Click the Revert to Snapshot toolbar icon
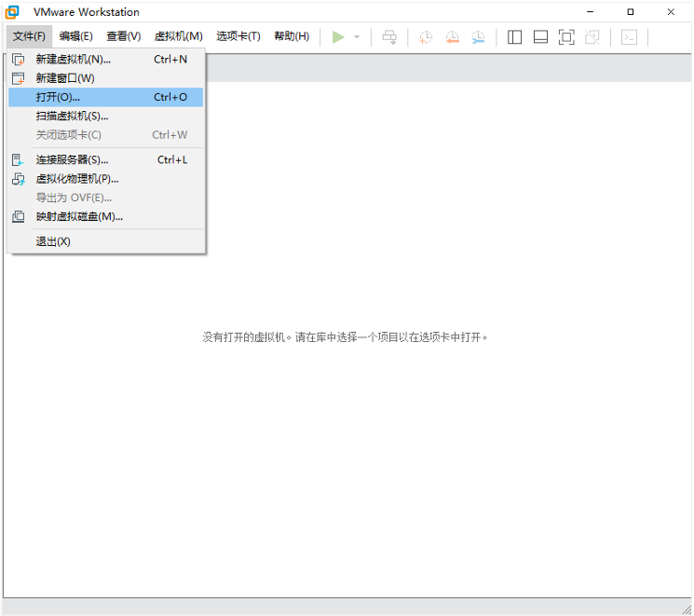 [x=453, y=37]
